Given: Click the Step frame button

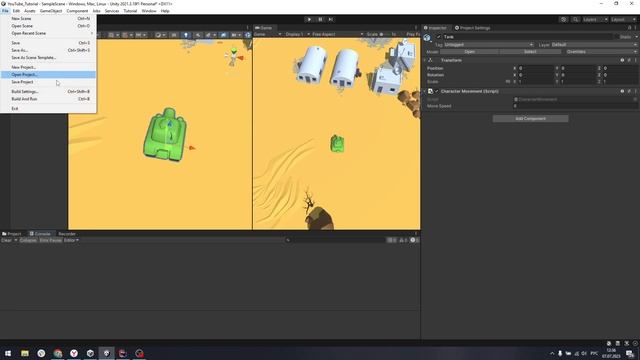Looking at the screenshot, I should 331,19.
